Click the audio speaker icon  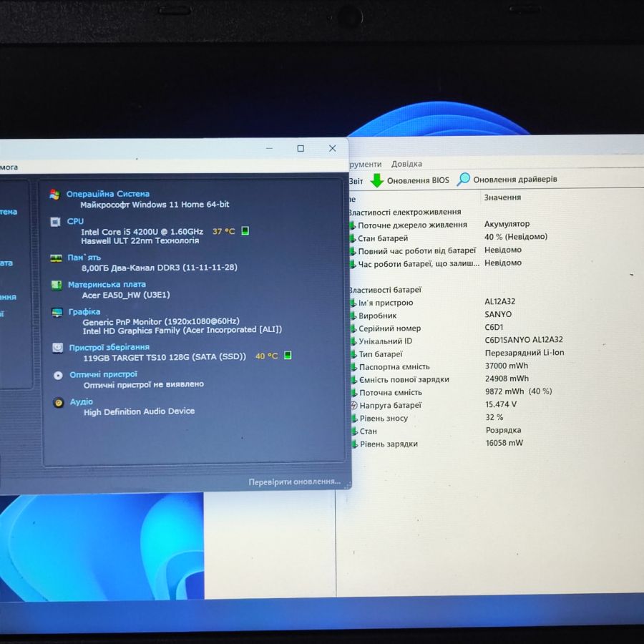tap(59, 403)
